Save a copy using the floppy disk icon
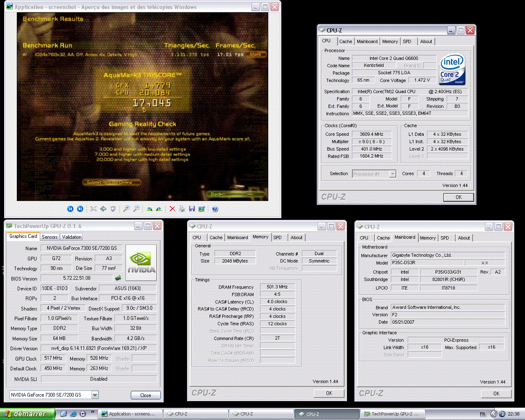 [x=192, y=209]
